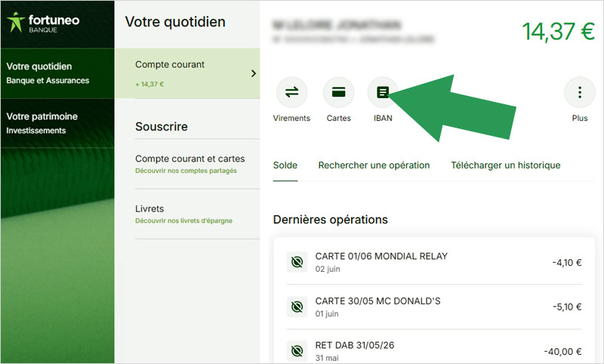Switch to Télécharger un historique tab

coord(505,165)
